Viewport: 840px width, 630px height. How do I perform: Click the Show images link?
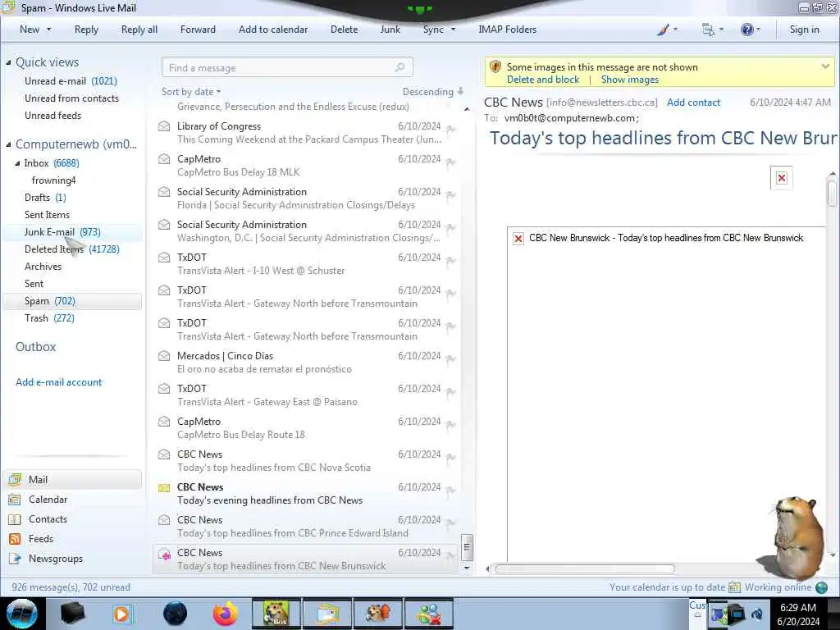[x=629, y=80]
